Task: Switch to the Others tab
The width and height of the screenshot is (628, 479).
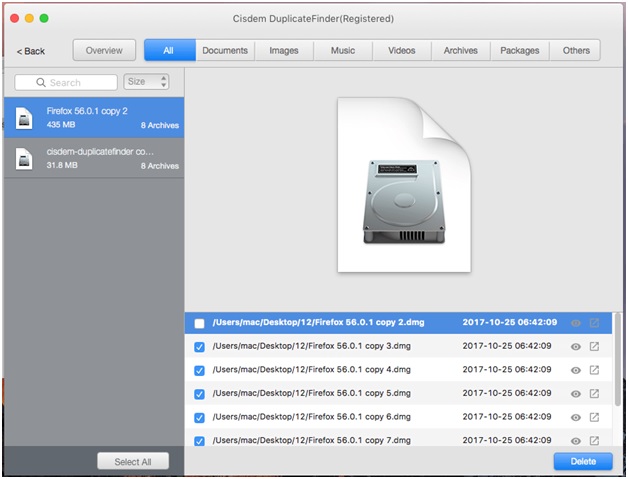Action: [575, 50]
